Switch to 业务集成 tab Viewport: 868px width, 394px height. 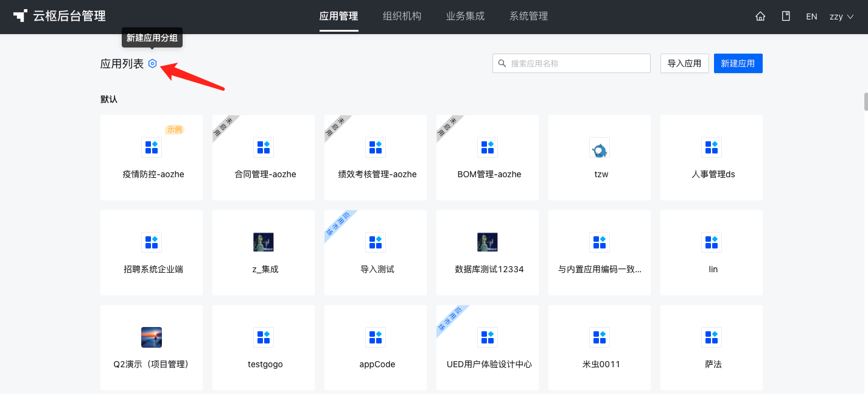pos(465,16)
